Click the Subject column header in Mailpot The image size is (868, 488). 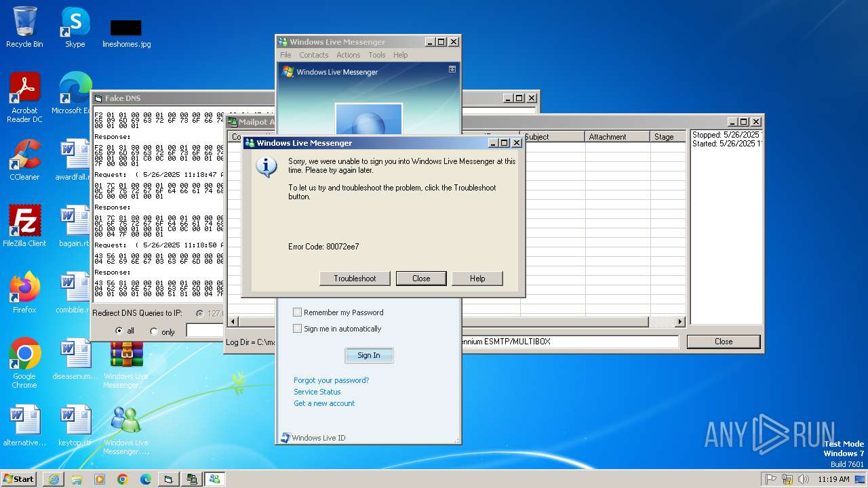553,137
